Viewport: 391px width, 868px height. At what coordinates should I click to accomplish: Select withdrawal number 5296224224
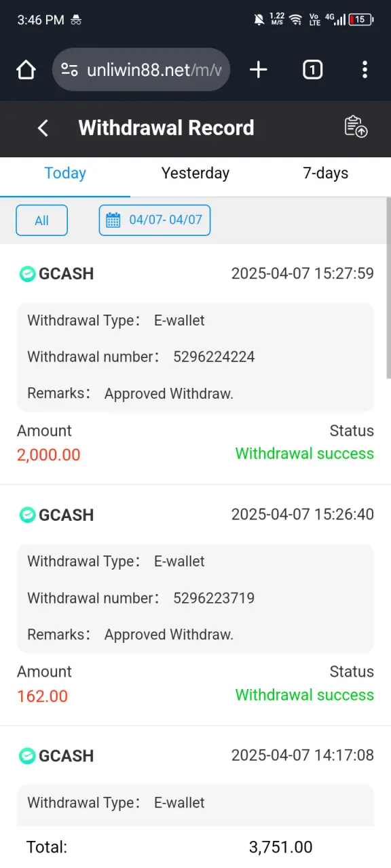[x=214, y=357]
